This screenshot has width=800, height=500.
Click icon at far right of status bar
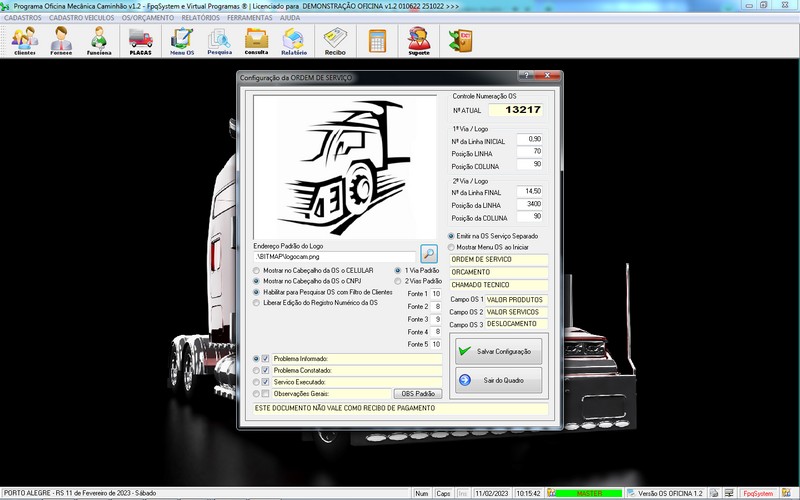coord(786,493)
